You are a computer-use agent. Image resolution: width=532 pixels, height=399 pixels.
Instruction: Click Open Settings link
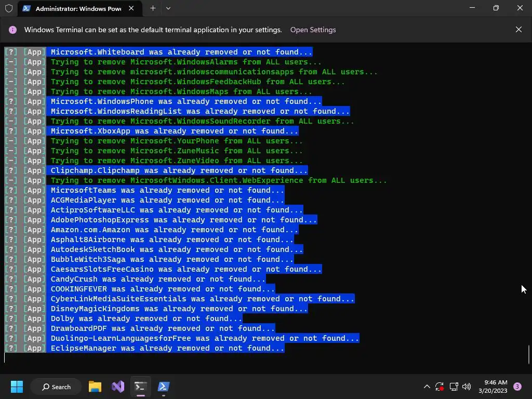tap(313, 30)
